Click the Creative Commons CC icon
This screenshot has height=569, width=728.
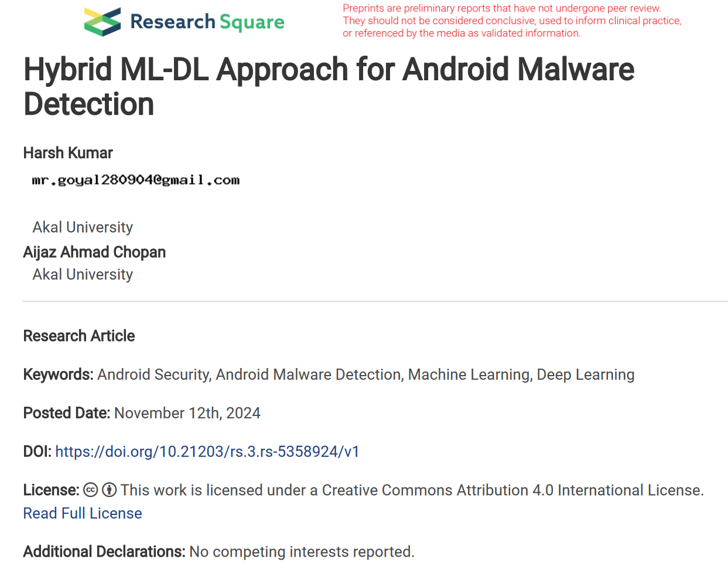pyautogui.click(x=91, y=490)
